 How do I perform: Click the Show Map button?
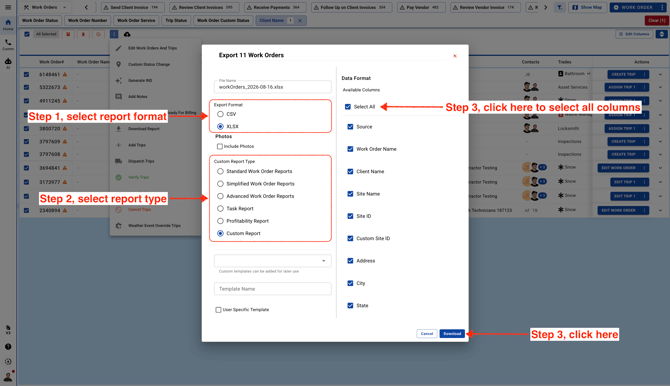click(x=587, y=7)
